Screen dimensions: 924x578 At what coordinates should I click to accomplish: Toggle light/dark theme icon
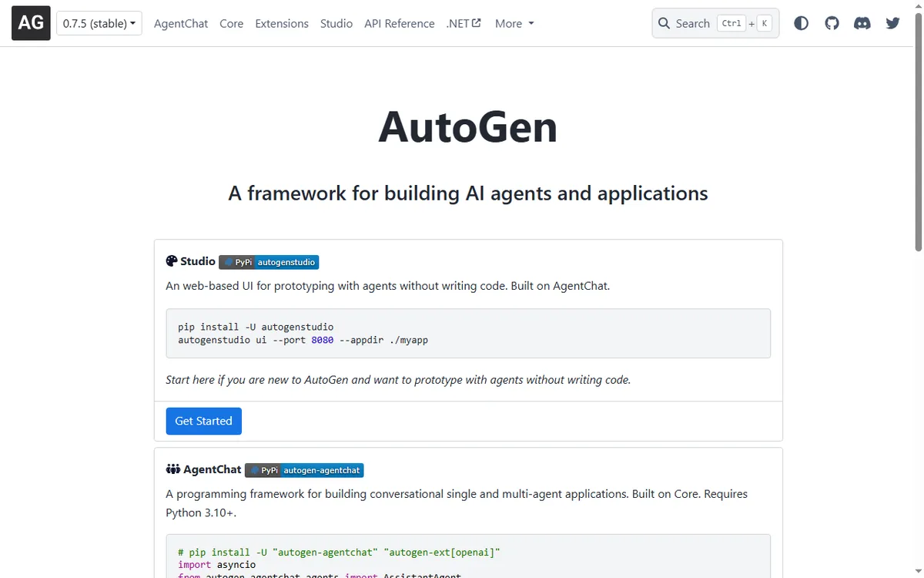[x=801, y=23]
